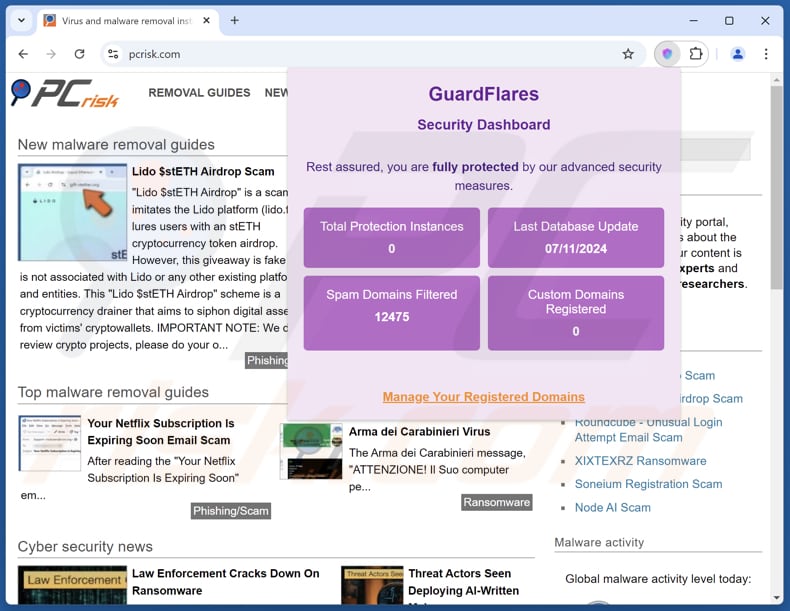
Task: Open the Extensions puzzle-piece menu
Action: tap(696, 53)
